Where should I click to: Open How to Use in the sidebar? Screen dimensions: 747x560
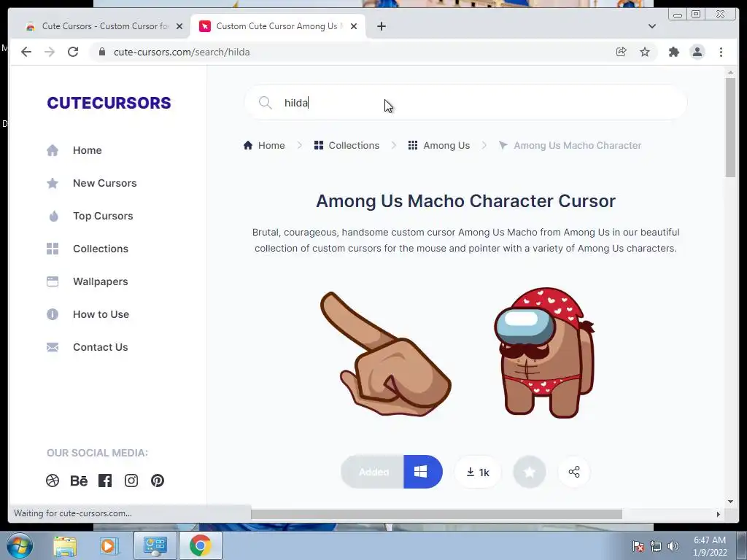pos(101,315)
